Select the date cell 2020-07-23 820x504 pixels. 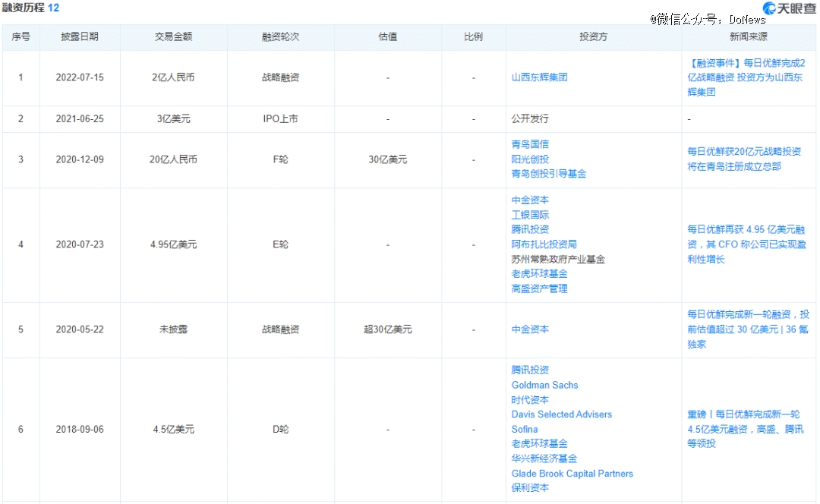(80, 244)
